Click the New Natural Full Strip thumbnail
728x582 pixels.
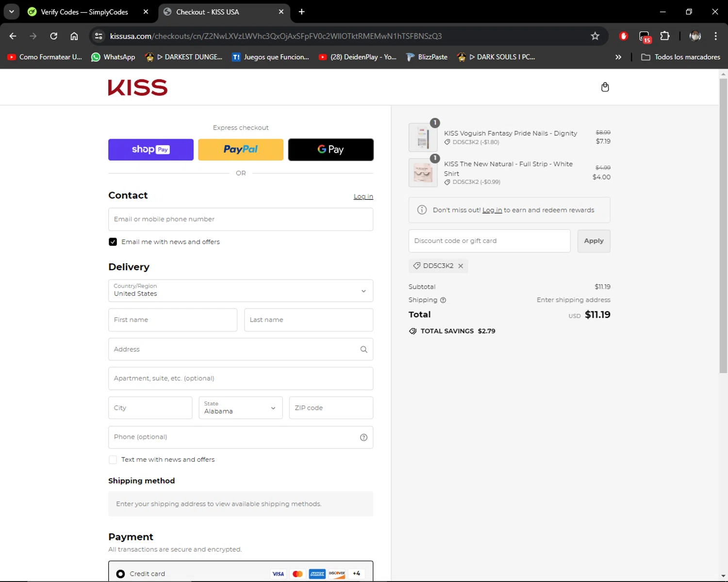point(423,173)
